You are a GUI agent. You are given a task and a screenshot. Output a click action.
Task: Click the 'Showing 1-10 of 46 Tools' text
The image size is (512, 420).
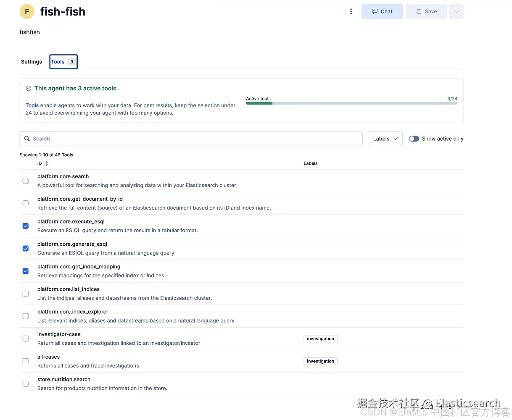point(46,155)
